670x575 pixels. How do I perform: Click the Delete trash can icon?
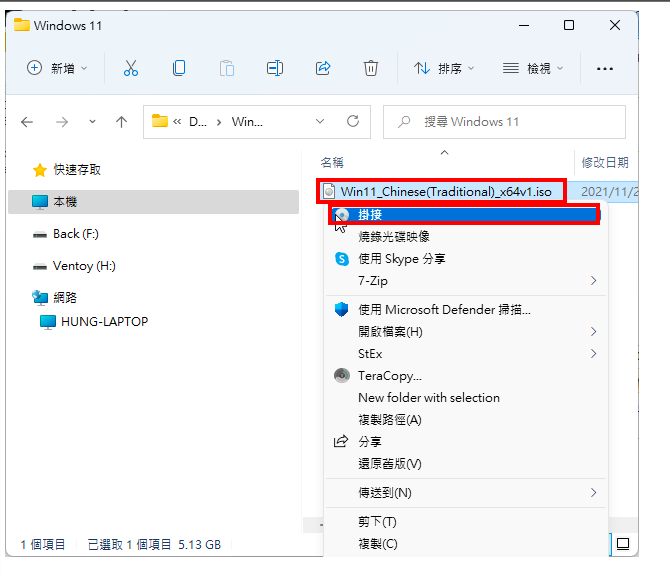(370, 68)
